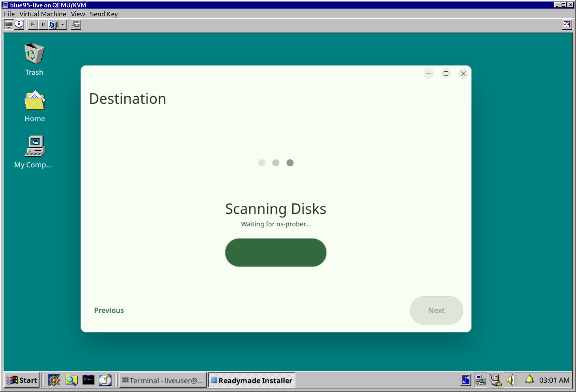Image resolution: width=576 pixels, height=392 pixels.
Task: Open the View menu
Action: 78,14
